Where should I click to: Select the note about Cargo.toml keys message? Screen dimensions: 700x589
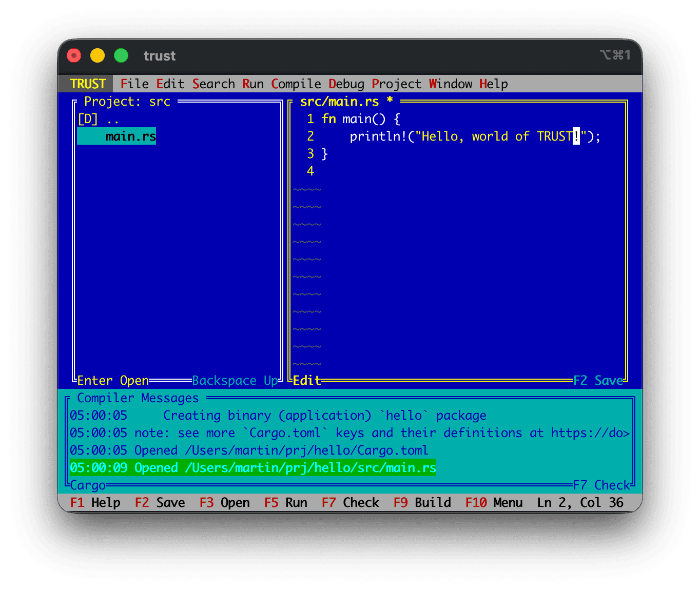coord(350,433)
